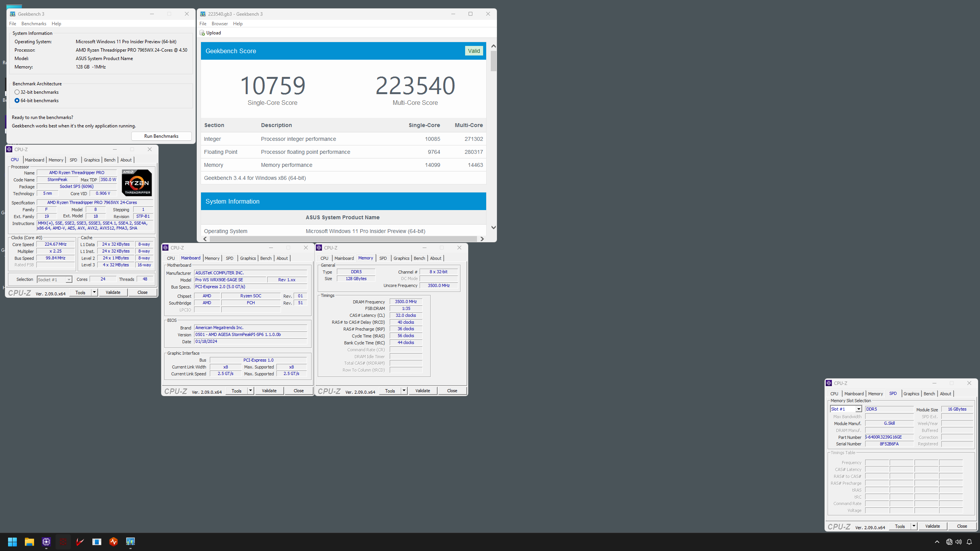The width and height of the screenshot is (980, 551).
Task: Click the Mainboard CPU-Z window title icon
Action: pos(165,248)
